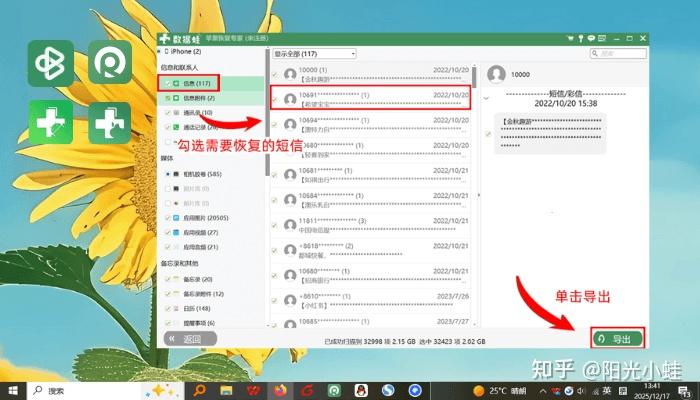Untick checkbox beside the message bubble in detail pane

488,133
